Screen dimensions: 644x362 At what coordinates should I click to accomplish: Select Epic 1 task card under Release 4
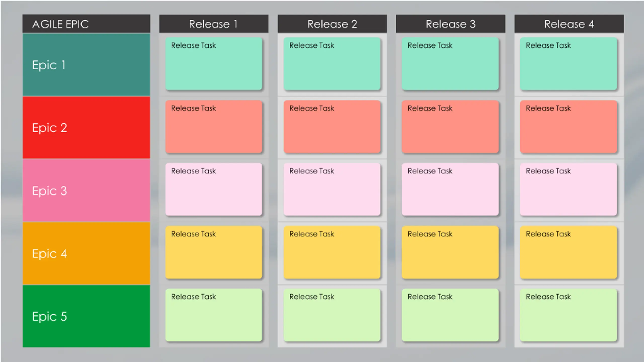click(569, 64)
